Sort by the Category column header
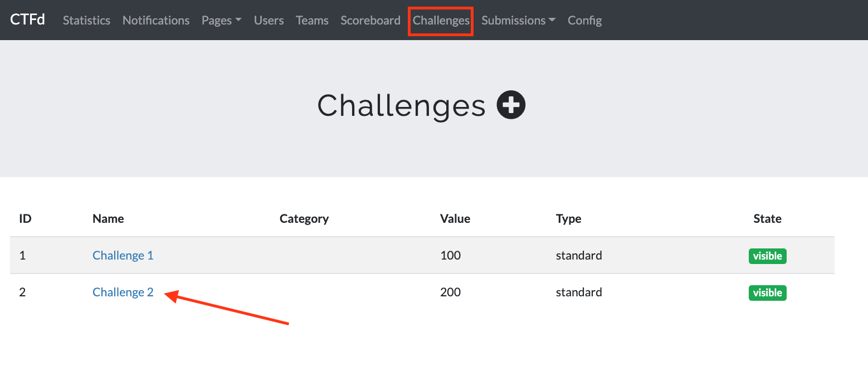 click(x=304, y=219)
